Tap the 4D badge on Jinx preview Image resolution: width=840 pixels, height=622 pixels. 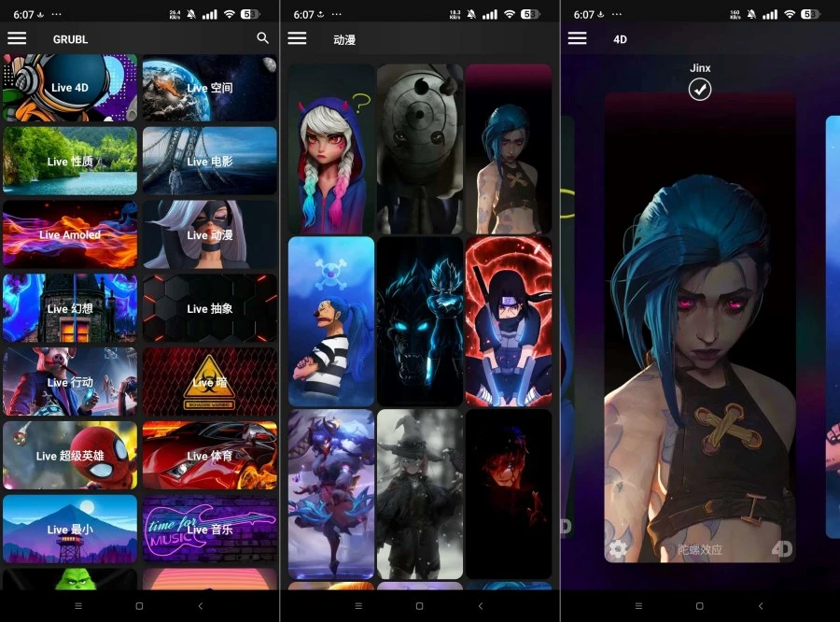782,549
